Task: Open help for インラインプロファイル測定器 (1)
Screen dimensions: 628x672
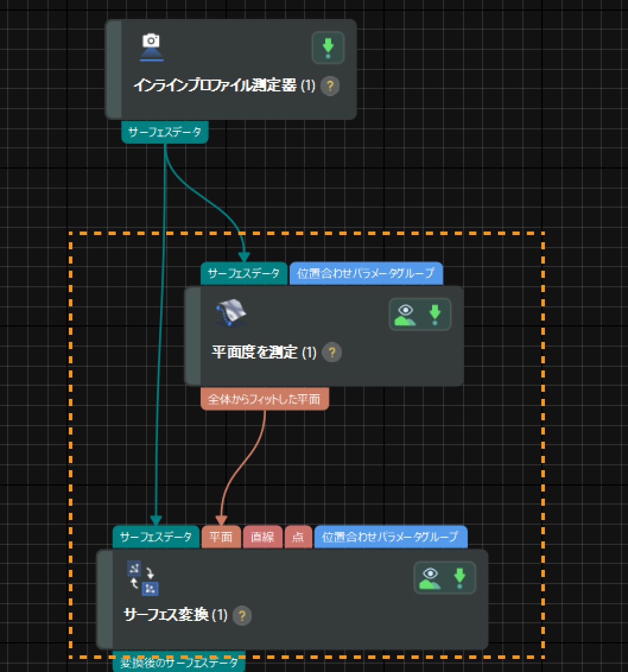Action: 330,86
